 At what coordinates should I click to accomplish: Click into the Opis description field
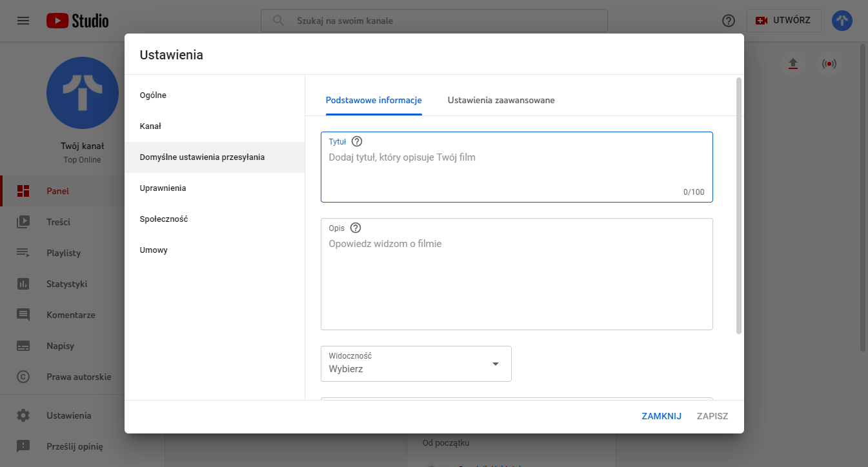pyautogui.click(x=517, y=274)
